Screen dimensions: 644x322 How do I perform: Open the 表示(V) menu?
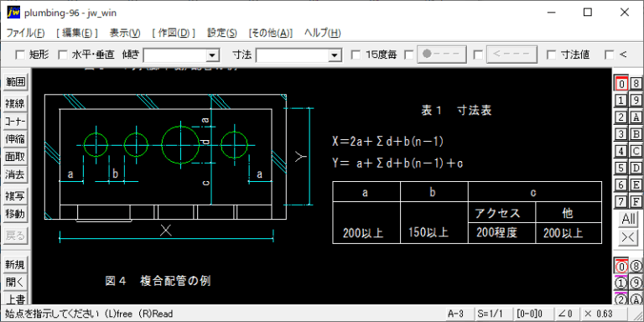click(125, 34)
